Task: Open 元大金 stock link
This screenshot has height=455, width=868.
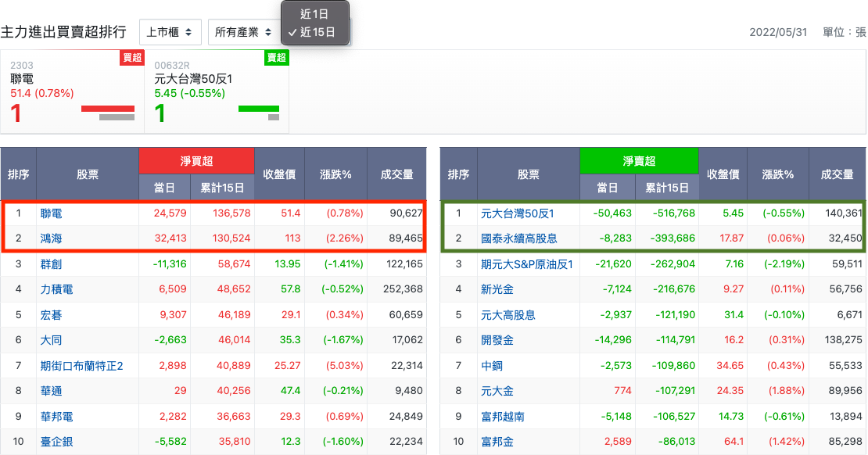Action: (x=497, y=391)
